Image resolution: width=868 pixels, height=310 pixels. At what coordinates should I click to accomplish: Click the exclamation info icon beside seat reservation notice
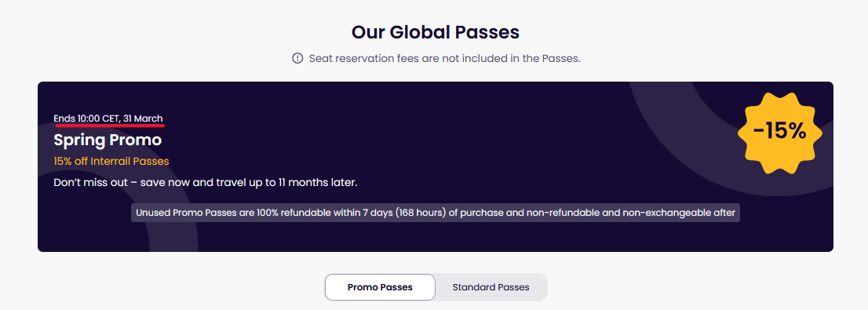pos(297,58)
